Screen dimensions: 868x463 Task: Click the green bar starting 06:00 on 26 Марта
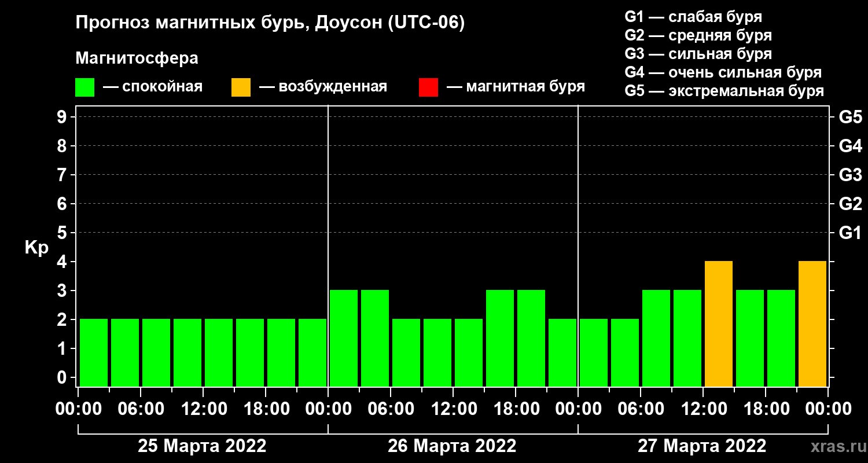tap(406, 352)
